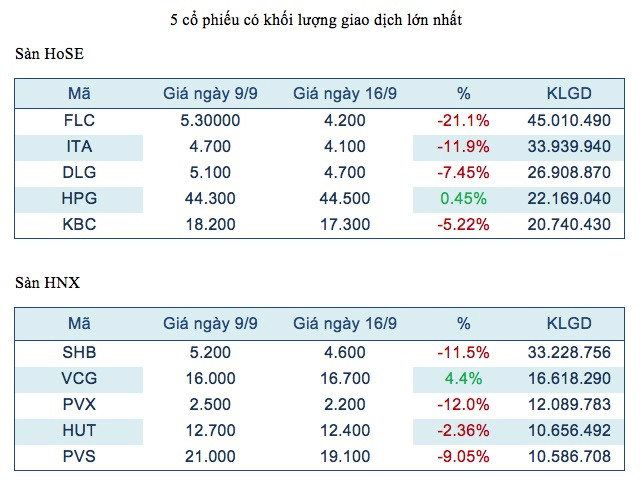Select the HPG ticker row label
Screen dimensions: 642x489
pyautogui.click(x=79, y=199)
